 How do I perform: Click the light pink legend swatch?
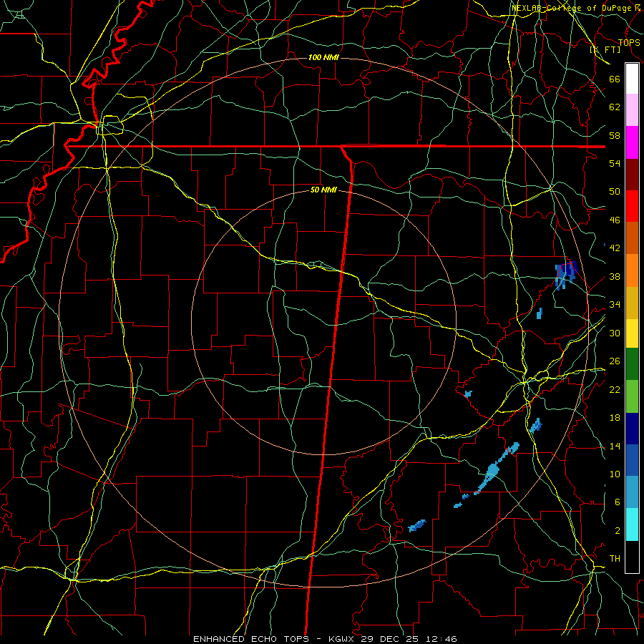click(632, 110)
